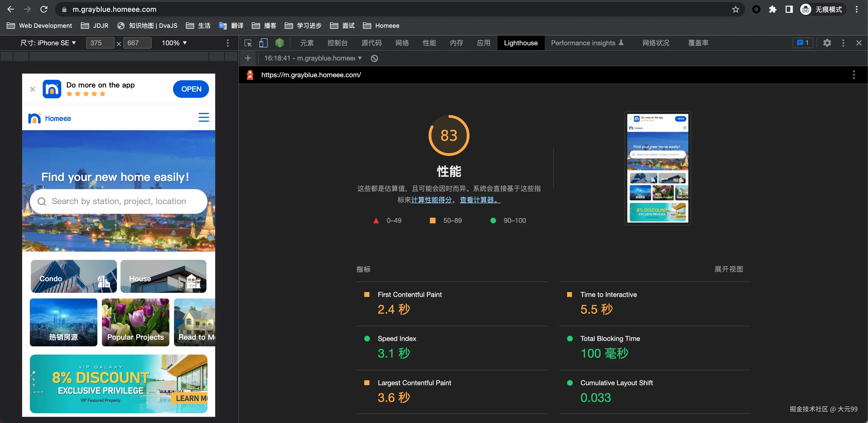Add a new Lighthouse report
Viewport: 868px width, 423px height.
(x=248, y=58)
